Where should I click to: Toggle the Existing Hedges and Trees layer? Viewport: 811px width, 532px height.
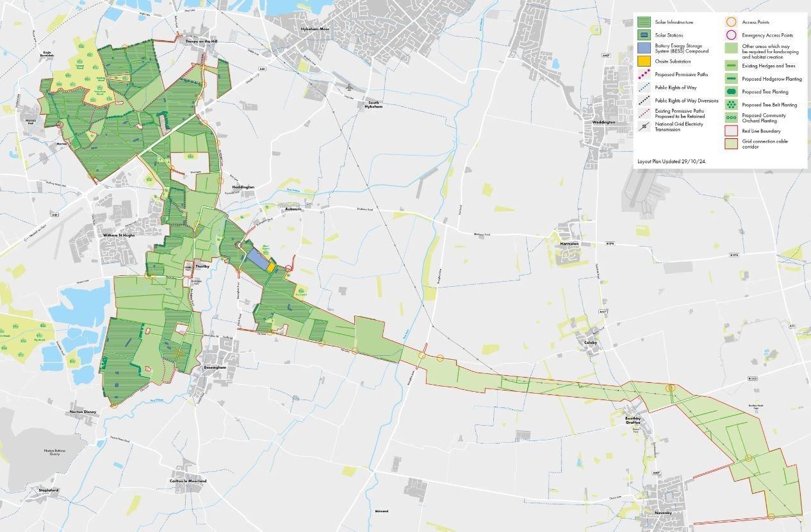click(732, 66)
